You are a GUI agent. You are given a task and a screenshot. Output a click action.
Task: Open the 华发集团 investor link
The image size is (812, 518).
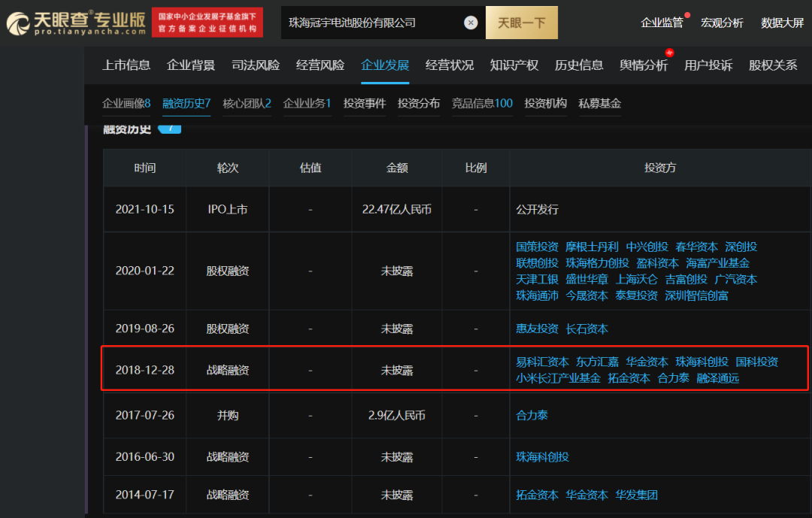point(637,495)
